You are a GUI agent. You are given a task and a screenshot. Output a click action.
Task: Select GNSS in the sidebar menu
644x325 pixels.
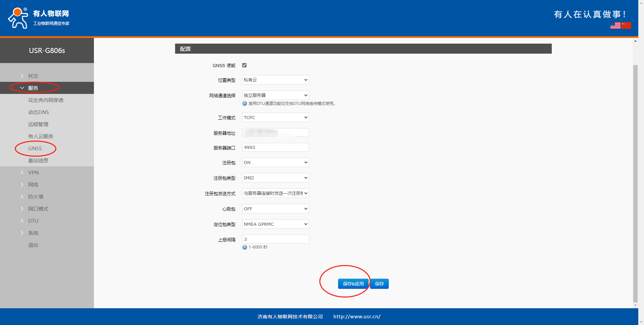[x=35, y=149]
